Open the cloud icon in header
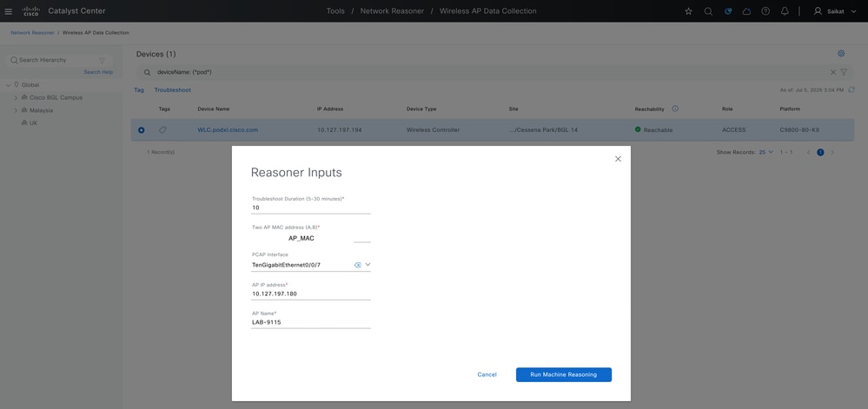The image size is (868, 409). tap(746, 11)
